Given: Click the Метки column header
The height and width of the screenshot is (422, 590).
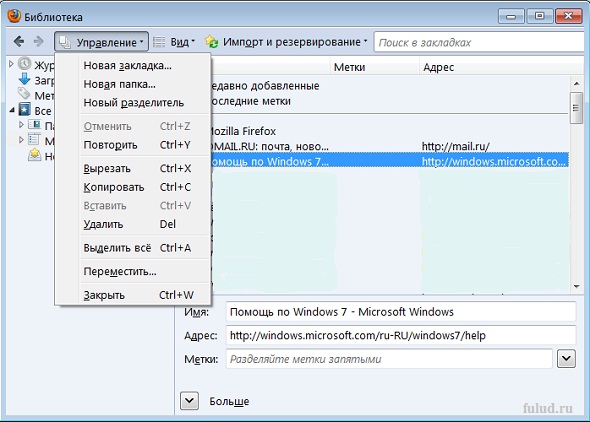Looking at the screenshot, I should tap(375, 67).
